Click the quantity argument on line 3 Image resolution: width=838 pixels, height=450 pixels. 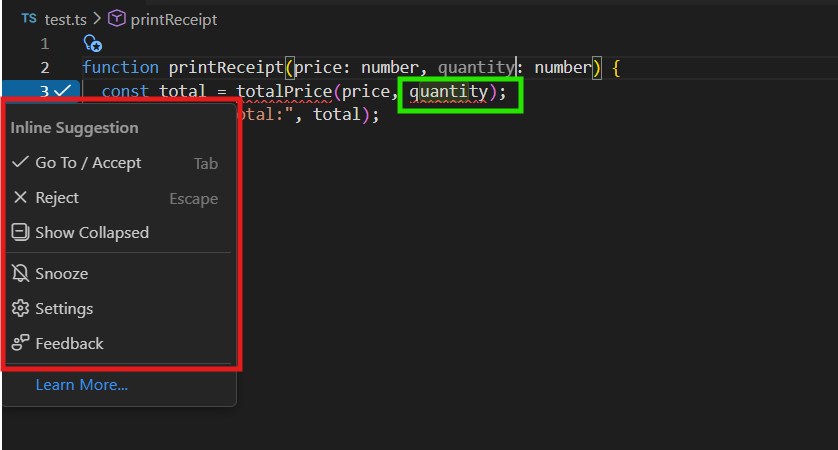[x=448, y=92]
